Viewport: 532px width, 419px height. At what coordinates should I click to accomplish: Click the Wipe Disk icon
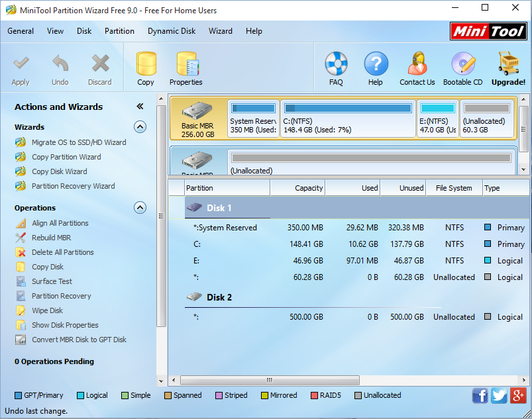[x=21, y=310]
